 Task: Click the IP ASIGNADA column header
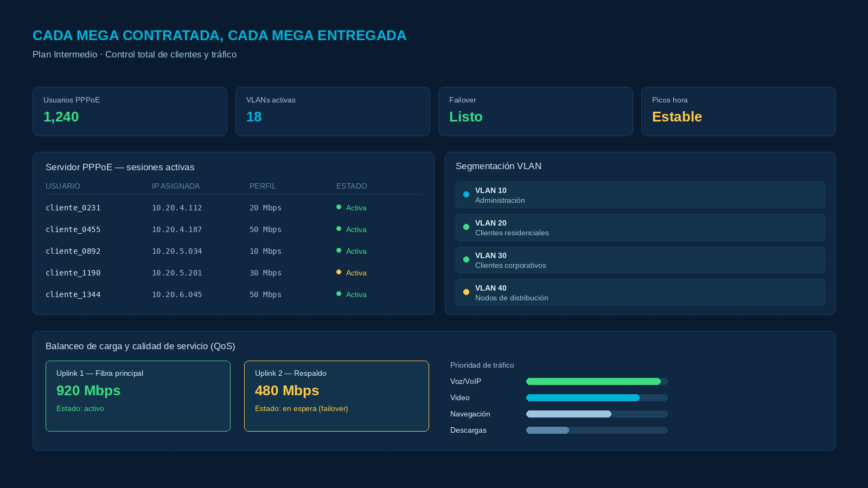coord(176,186)
